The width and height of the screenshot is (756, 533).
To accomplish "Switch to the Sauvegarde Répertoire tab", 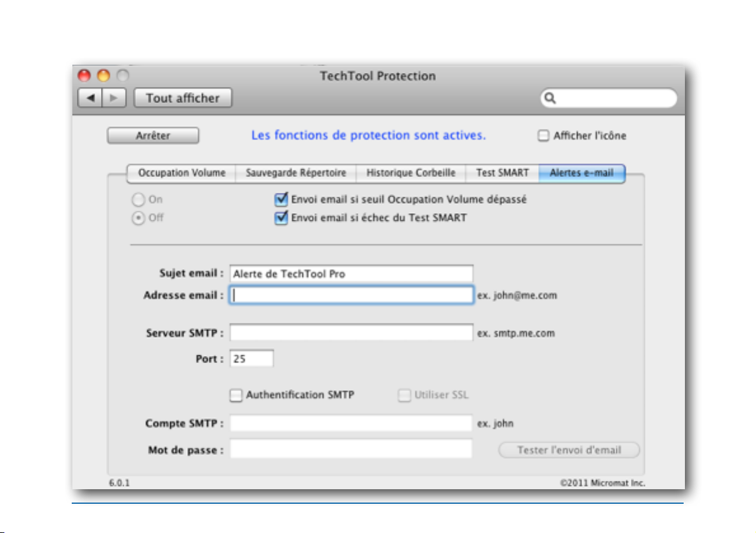I will (x=296, y=173).
